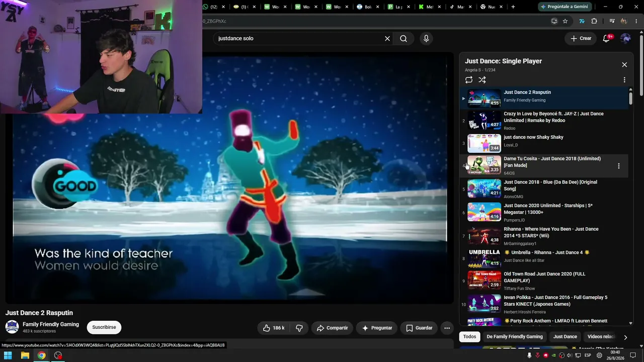The height and width of the screenshot is (362, 644).
Task: Click the ESP language indicator
Action: point(587,355)
